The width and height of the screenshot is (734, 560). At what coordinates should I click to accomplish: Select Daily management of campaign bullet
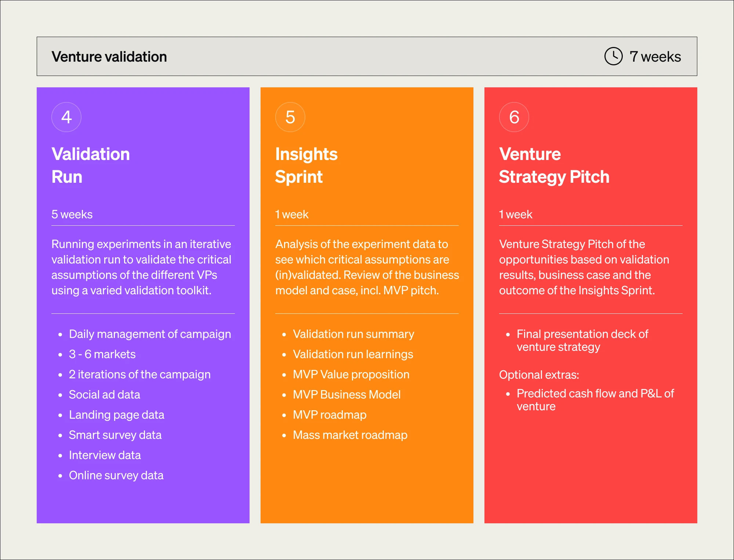[150, 334]
